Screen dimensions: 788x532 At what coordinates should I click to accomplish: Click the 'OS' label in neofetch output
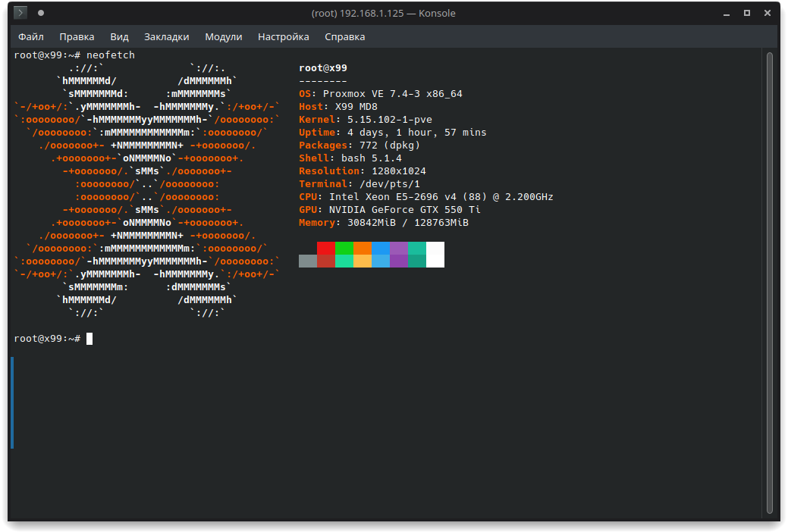pyautogui.click(x=305, y=94)
